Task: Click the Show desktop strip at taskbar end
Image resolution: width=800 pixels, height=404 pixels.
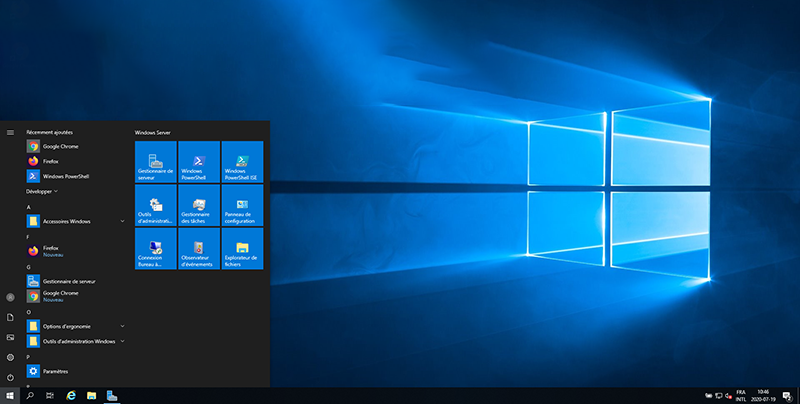Action: pyautogui.click(x=798, y=396)
